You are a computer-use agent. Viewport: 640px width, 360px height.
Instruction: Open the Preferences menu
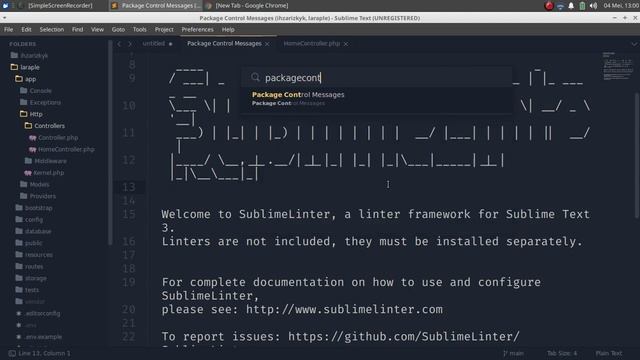tap(198, 29)
